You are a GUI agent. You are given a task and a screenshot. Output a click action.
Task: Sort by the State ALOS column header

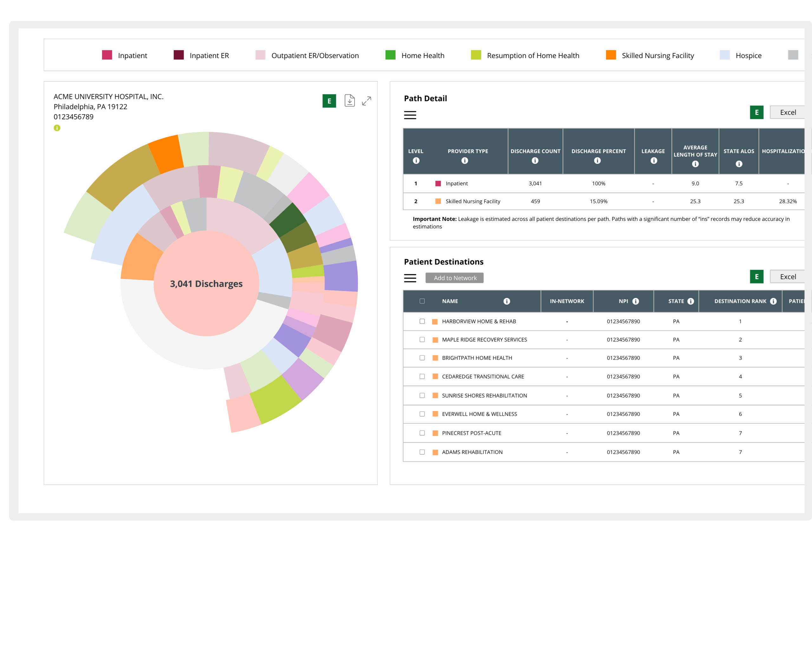(738, 151)
